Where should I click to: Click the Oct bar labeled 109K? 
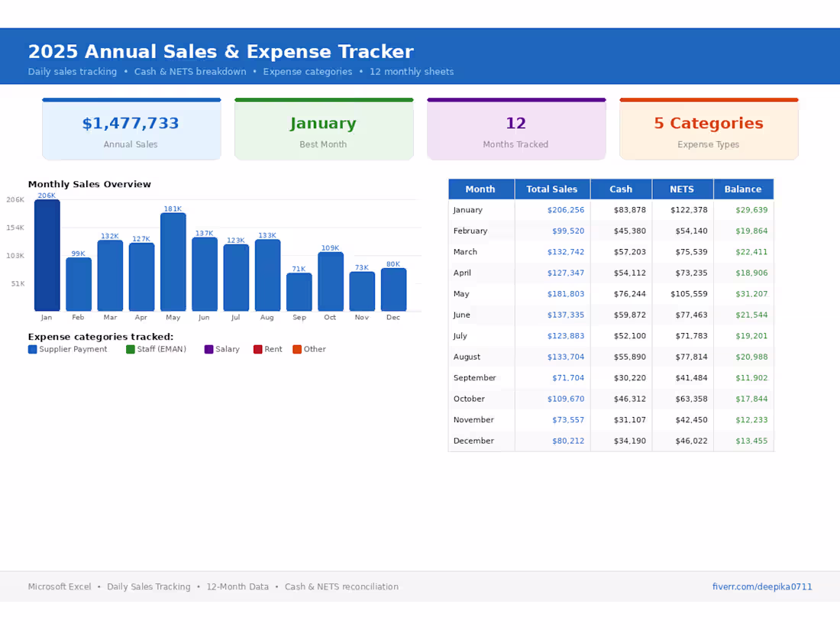click(331, 282)
